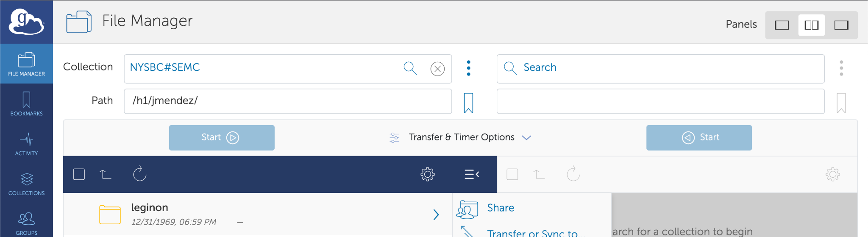Open left collection three-dot menu
This screenshot has width=868, height=237.
468,68
